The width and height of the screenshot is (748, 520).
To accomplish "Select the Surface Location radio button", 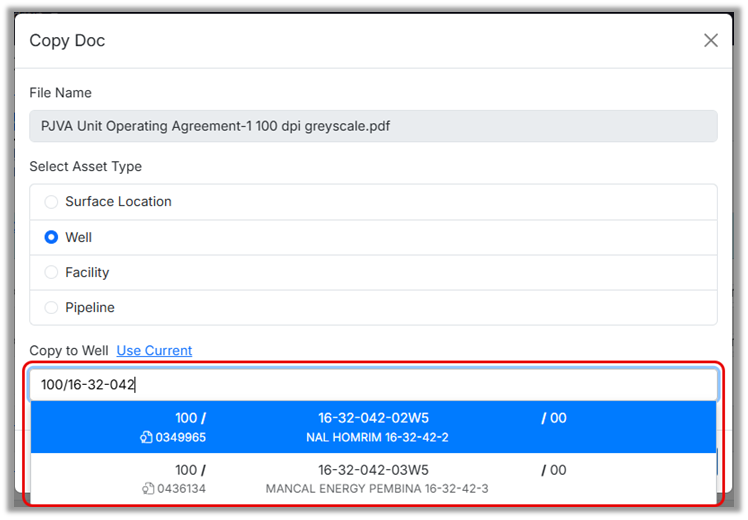I will (51, 202).
